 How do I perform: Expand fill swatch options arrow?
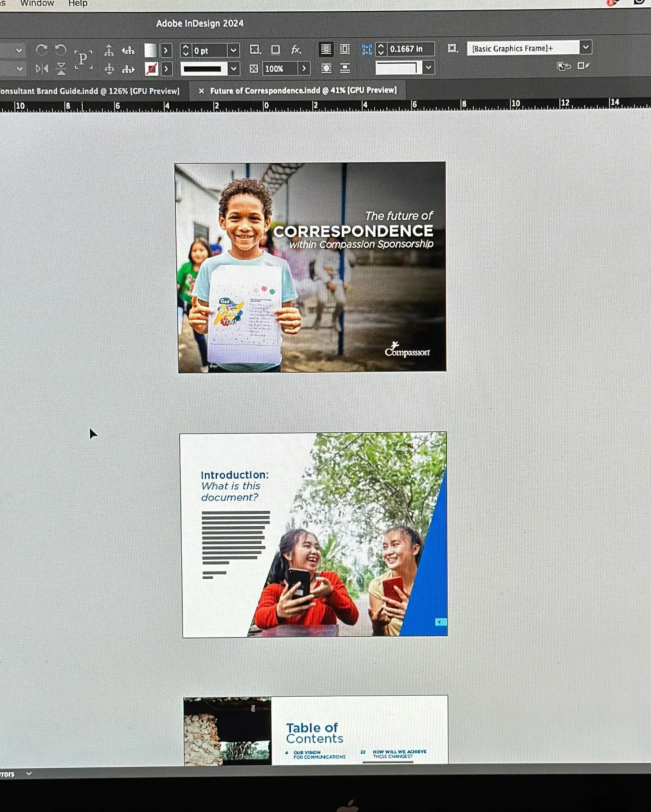tap(166, 50)
